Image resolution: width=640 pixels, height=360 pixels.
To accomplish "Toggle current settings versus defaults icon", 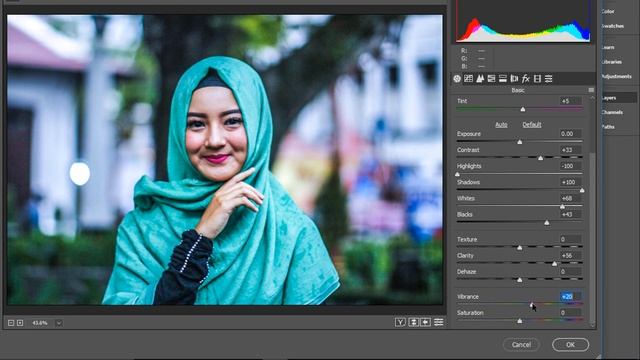I will coord(438,322).
